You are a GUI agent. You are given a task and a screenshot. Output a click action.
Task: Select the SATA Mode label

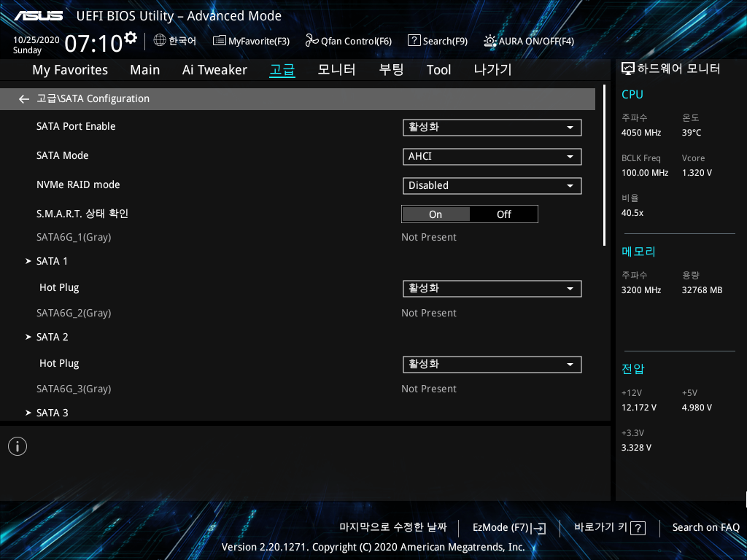point(63,155)
